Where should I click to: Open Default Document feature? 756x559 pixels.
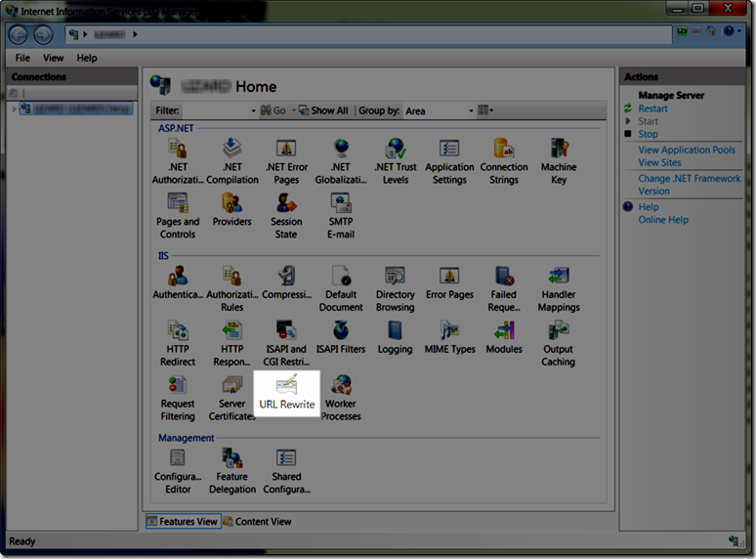coord(341,288)
